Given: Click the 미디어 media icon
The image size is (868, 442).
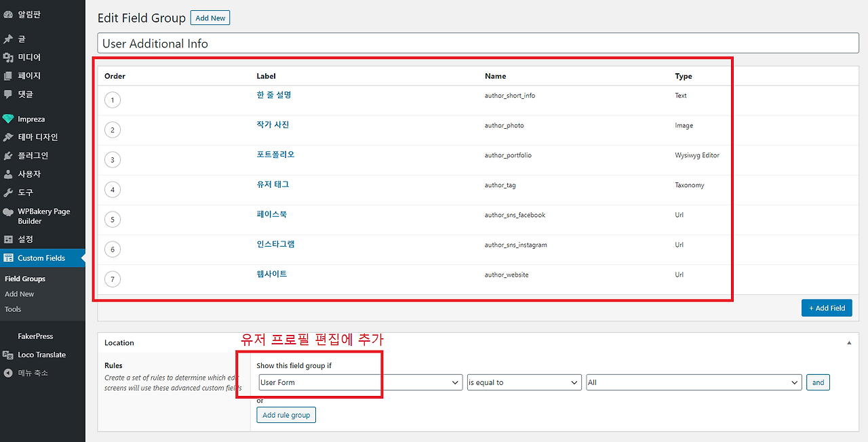Looking at the screenshot, I should [8, 58].
